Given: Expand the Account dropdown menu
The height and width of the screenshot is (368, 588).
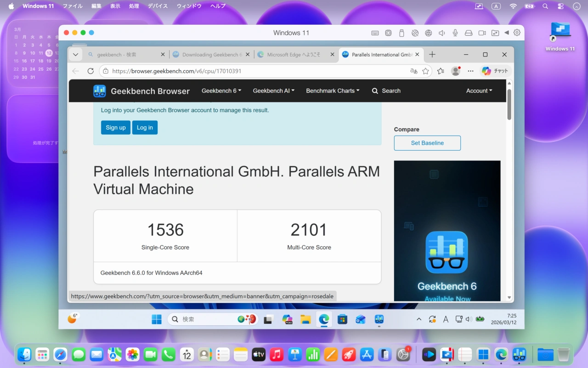Looking at the screenshot, I should [479, 91].
